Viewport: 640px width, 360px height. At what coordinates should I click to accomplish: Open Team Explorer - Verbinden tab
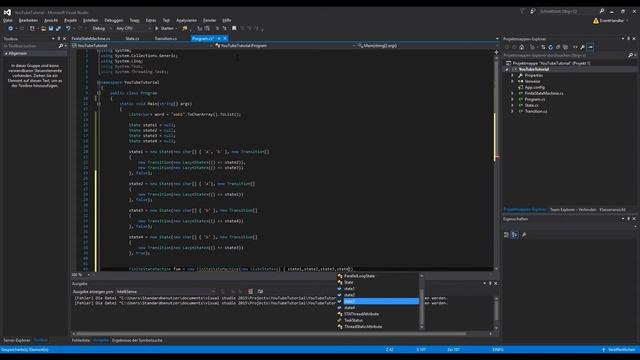point(573,210)
